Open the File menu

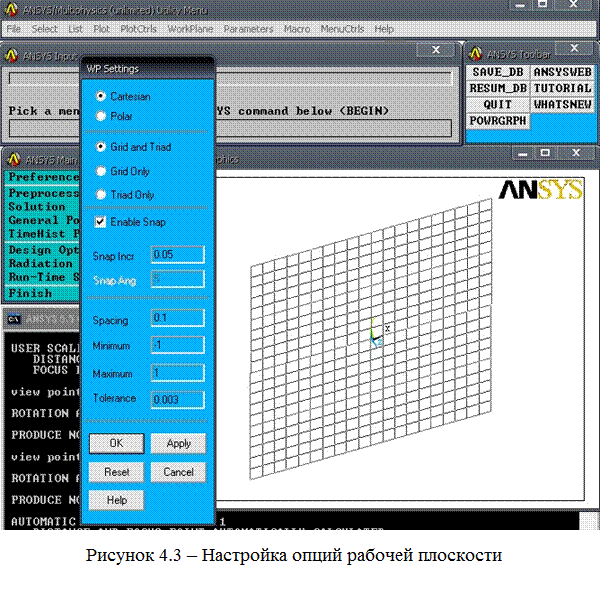(x=13, y=29)
